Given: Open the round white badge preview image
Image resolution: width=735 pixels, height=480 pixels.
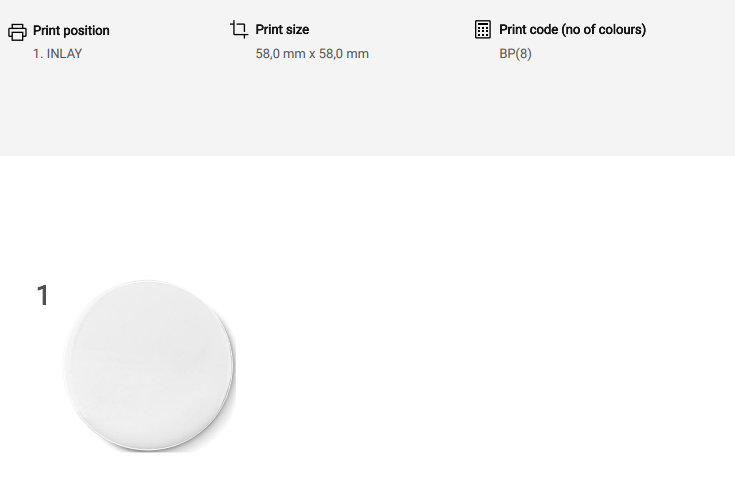Looking at the screenshot, I should click(150, 365).
